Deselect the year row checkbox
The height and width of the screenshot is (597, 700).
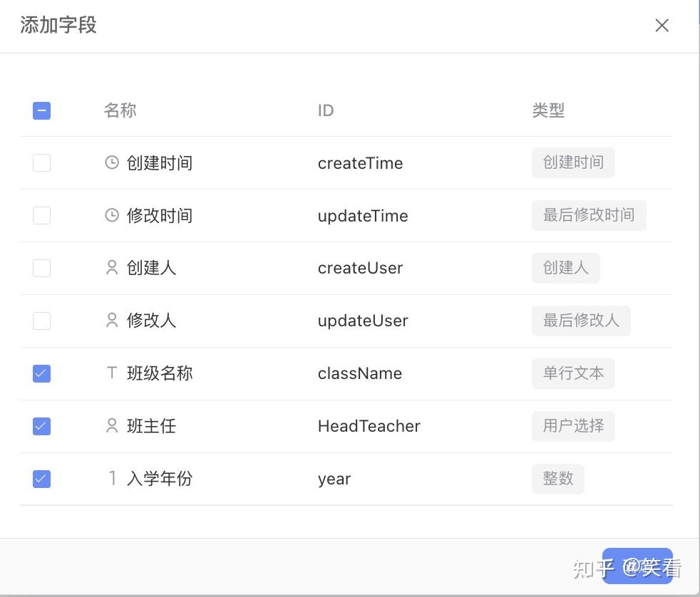41,479
